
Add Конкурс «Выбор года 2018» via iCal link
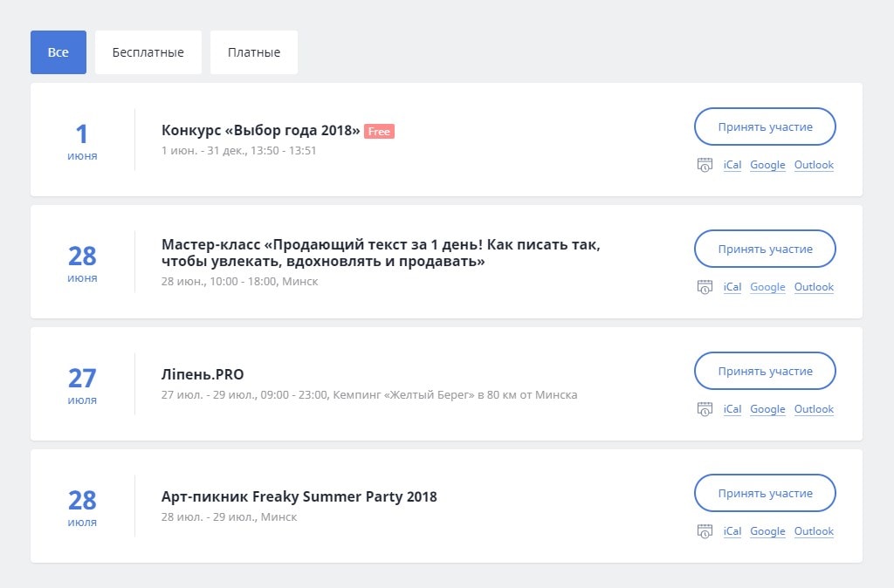(732, 165)
